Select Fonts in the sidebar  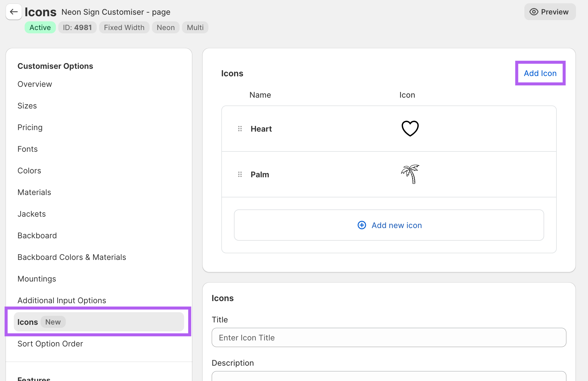(28, 149)
